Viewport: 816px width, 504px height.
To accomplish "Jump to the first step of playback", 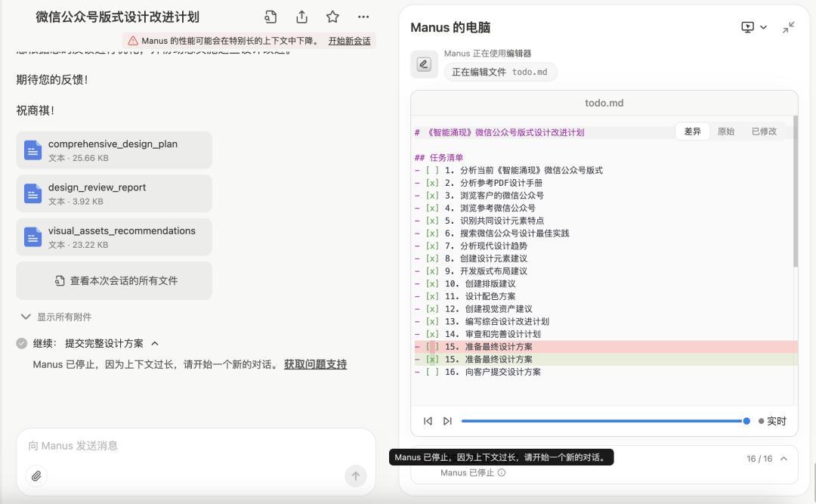I will pyautogui.click(x=428, y=421).
